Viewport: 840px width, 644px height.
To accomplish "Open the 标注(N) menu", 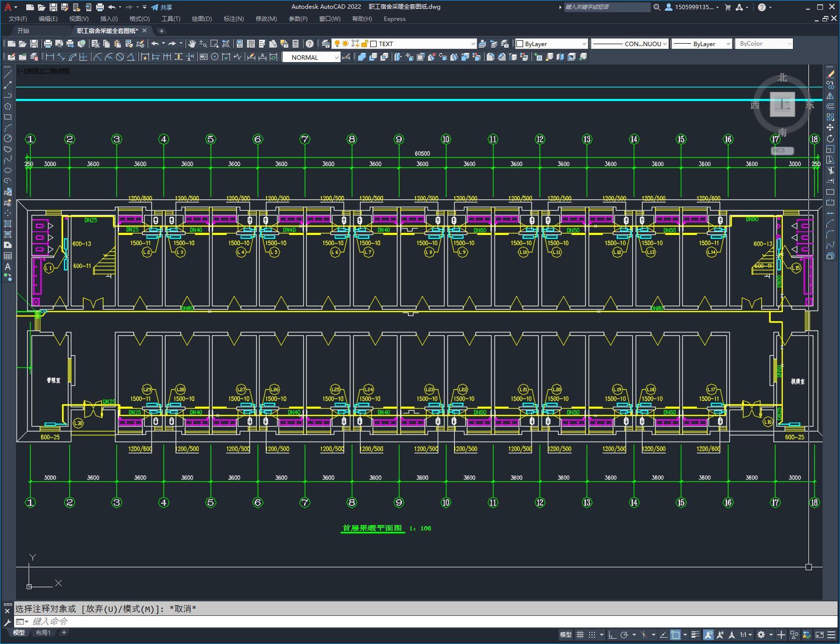I will [x=233, y=19].
